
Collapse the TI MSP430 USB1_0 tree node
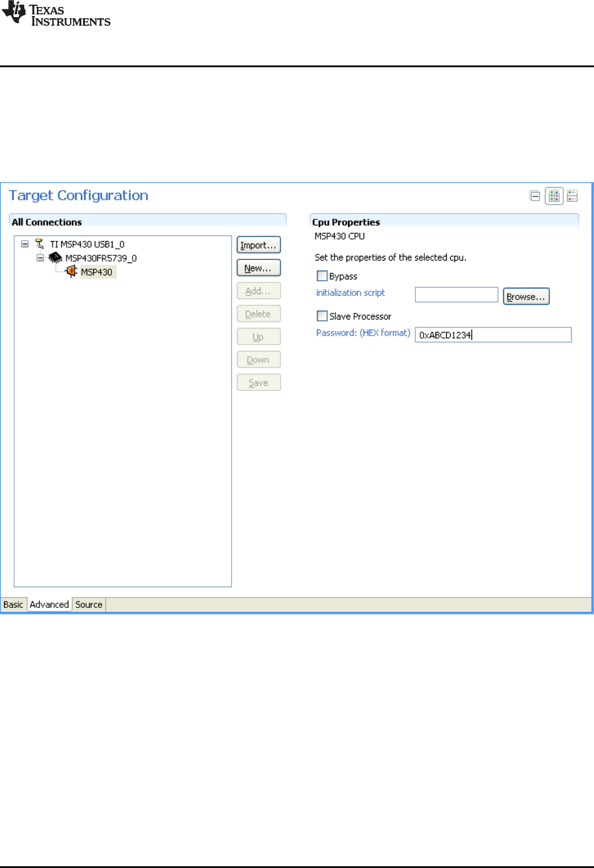click(25, 244)
